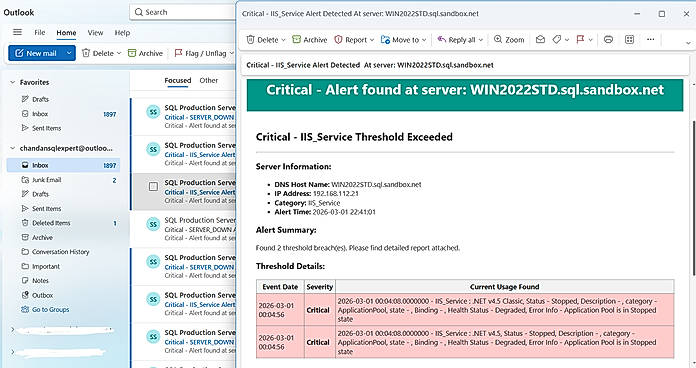Tick the checkbox on the selected IIS_Service message
Screen dimensions: 696x368
[153, 186]
